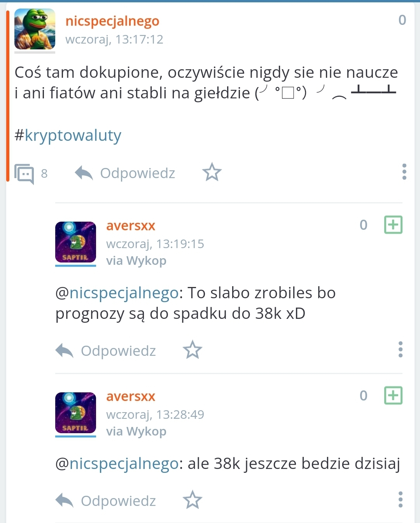Tap the Pepe avatar of nicspecjalnego

point(35,29)
